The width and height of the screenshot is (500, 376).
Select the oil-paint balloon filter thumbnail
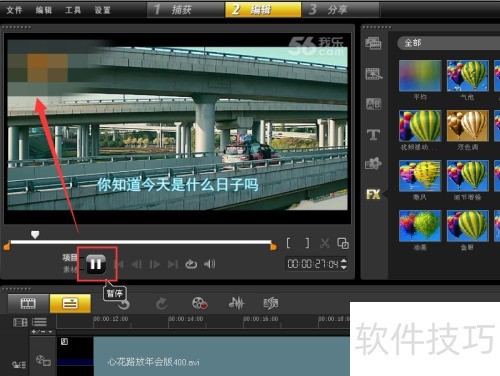[x=420, y=226]
